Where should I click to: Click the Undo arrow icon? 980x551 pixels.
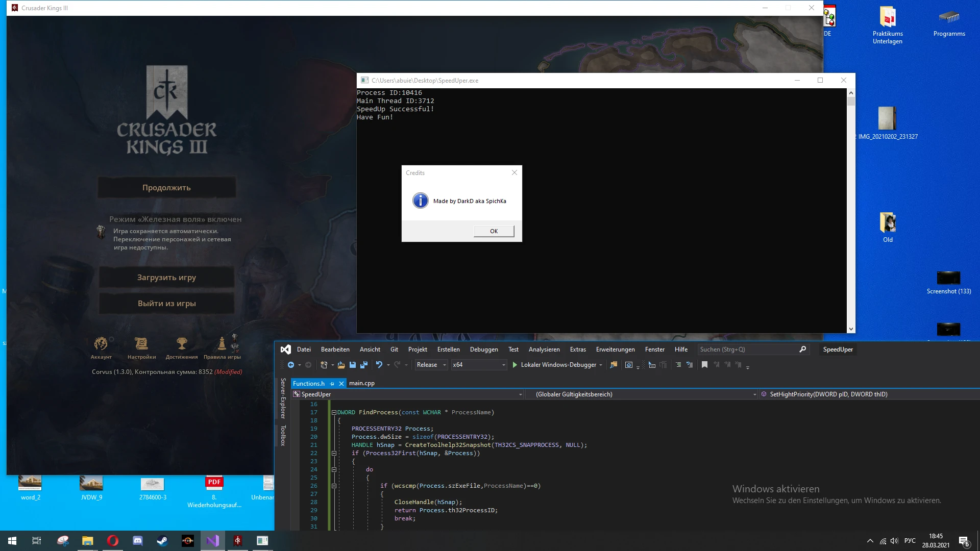coord(379,365)
